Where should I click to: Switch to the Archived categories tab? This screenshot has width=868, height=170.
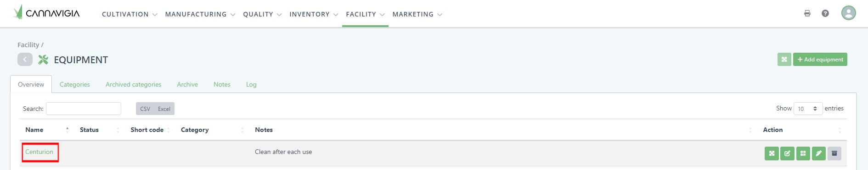134,84
